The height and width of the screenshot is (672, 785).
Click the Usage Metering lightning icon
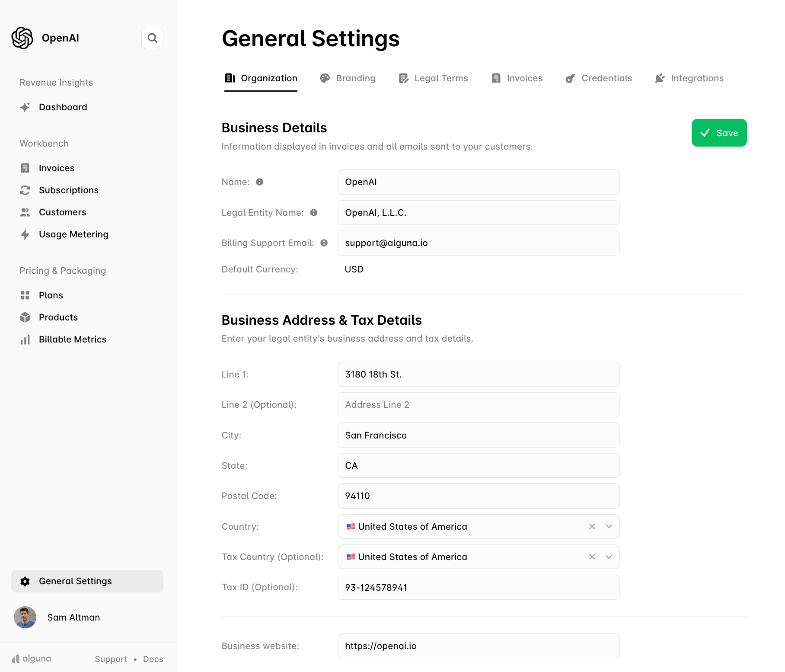point(25,234)
